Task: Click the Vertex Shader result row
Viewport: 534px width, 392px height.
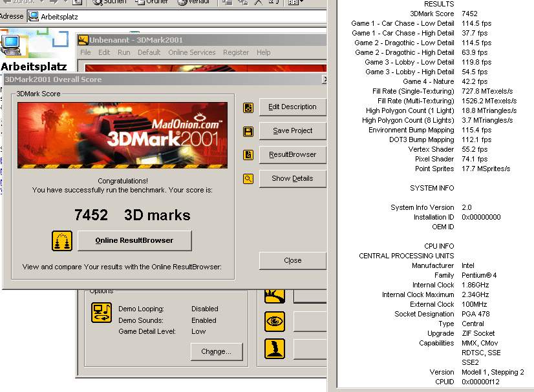Action: coord(448,149)
